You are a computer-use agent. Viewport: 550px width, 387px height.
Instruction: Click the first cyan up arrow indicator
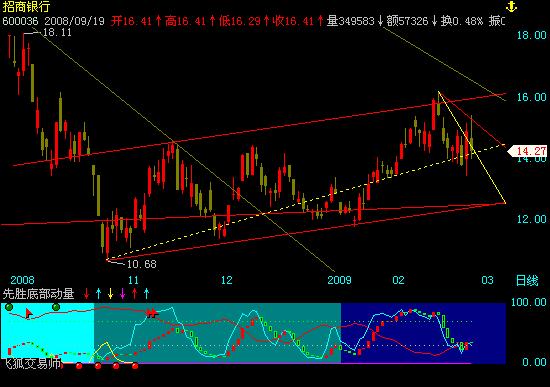point(99,294)
